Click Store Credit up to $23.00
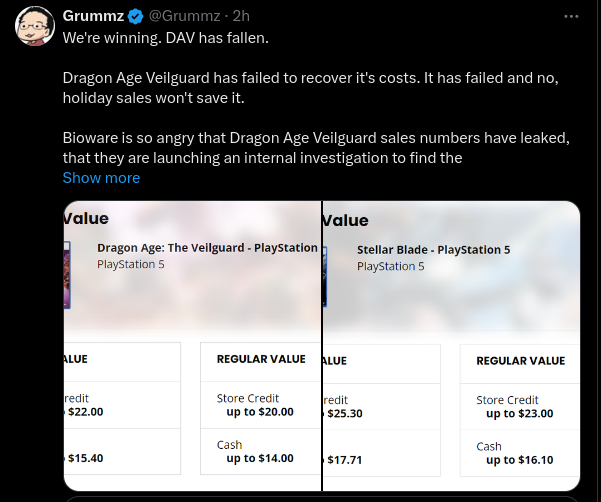Viewport: 601px width, 502px height. point(514,406)
